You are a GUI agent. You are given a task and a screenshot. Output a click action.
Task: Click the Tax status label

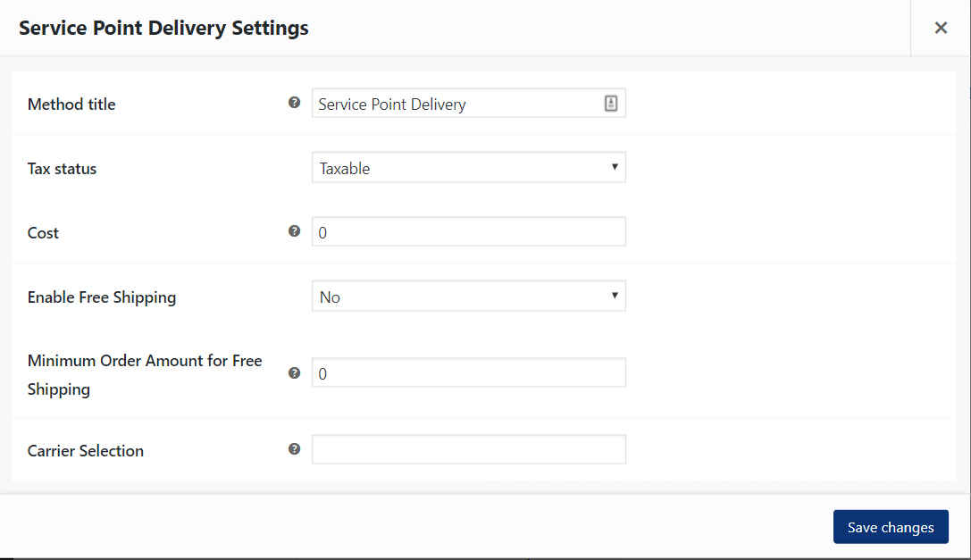(62, 169)
